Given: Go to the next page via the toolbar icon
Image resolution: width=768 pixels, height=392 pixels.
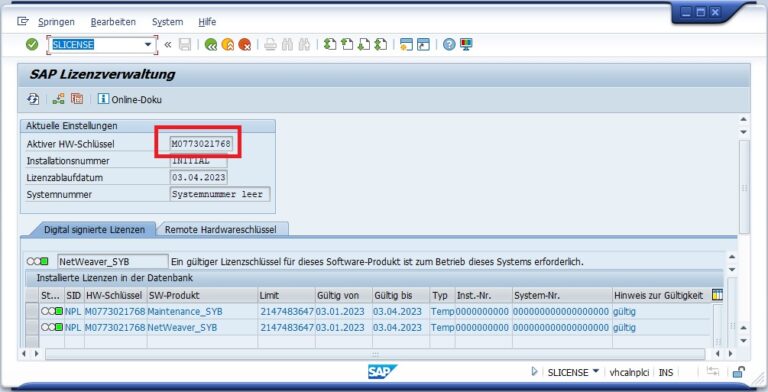Looking at the screenshot, I should (364, 45).
